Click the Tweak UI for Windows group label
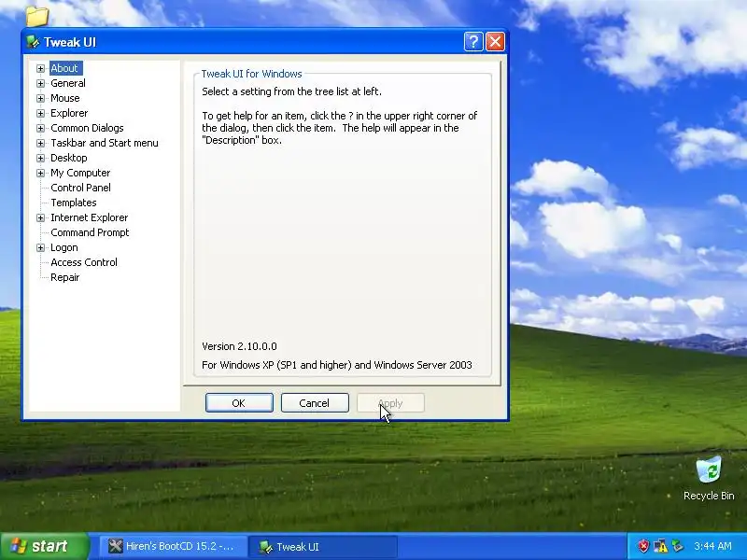 coord(251,74)
